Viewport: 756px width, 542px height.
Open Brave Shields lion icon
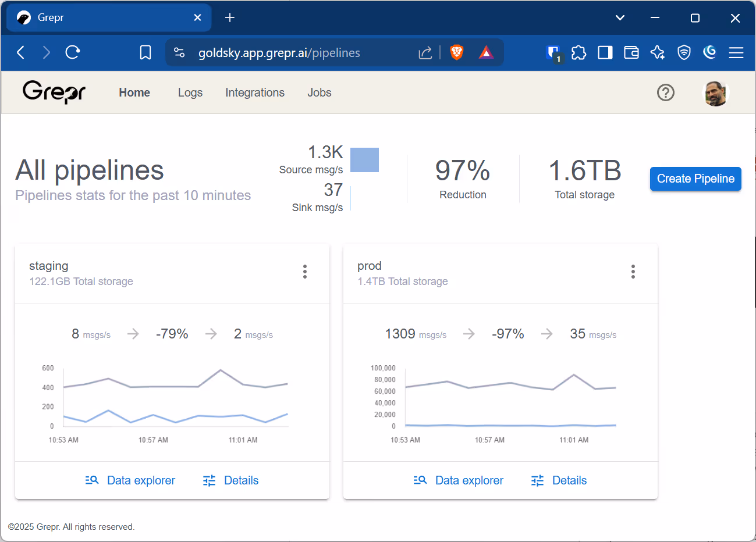click(x=457, y=52)
